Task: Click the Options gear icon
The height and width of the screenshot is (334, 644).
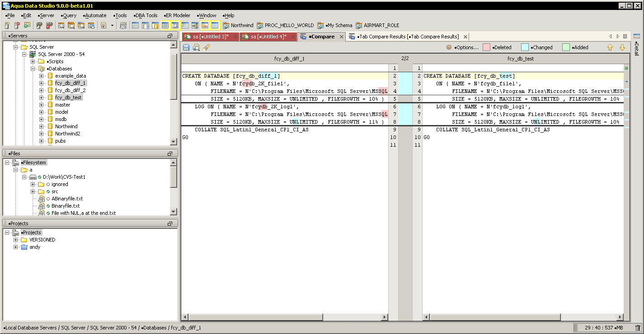Action: click(449, 47)
